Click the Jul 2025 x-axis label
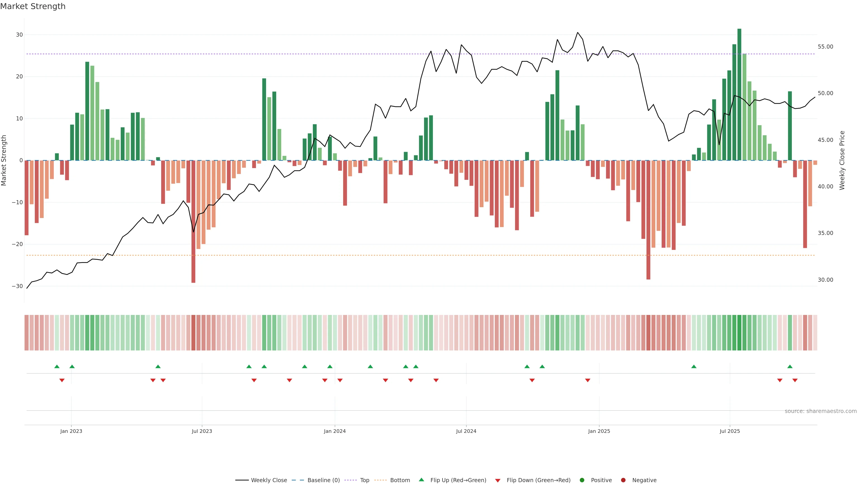Viewport: 868px width, 488px height. (x=729, y=431)
